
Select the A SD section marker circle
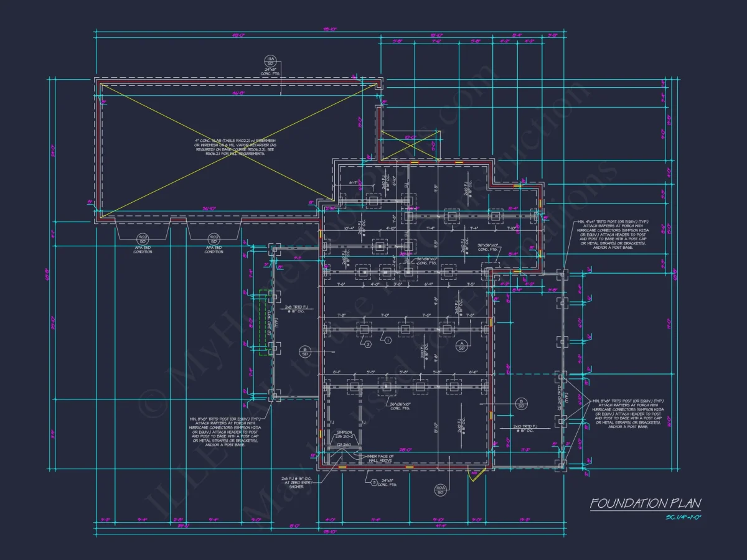462,345
